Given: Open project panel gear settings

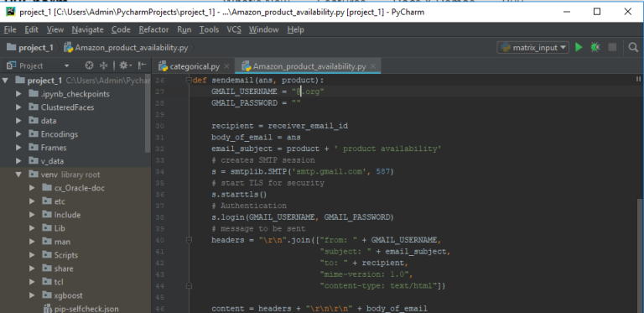Looking at the screenshot, I should [125, 65].
